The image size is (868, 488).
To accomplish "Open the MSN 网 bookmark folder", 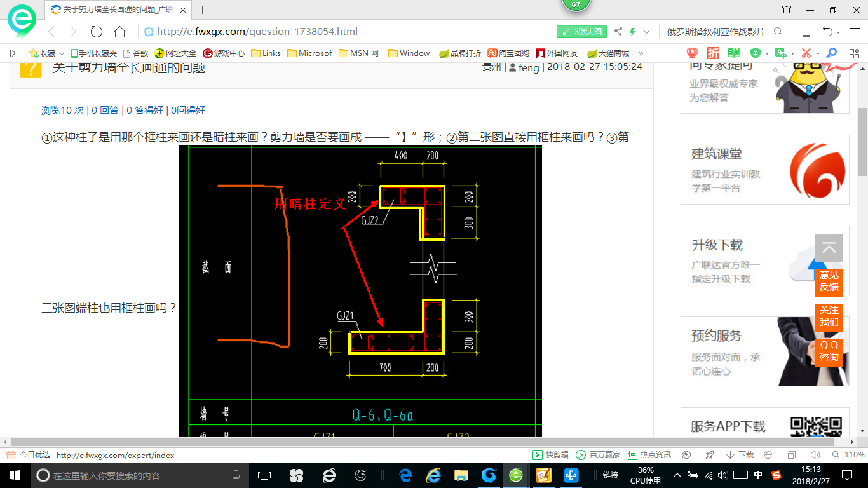I will (359, 53).
